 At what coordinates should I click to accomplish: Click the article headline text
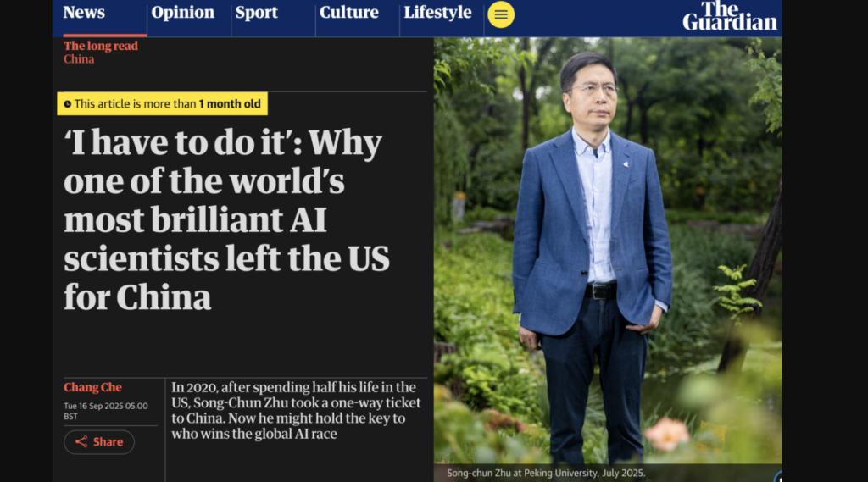pyautogui.click(x=227, y=219)
